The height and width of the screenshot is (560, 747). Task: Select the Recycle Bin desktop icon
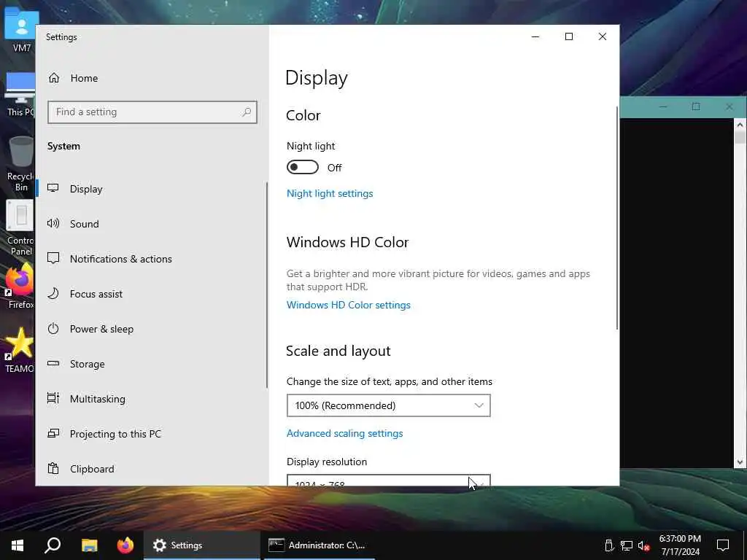point(20,163)
